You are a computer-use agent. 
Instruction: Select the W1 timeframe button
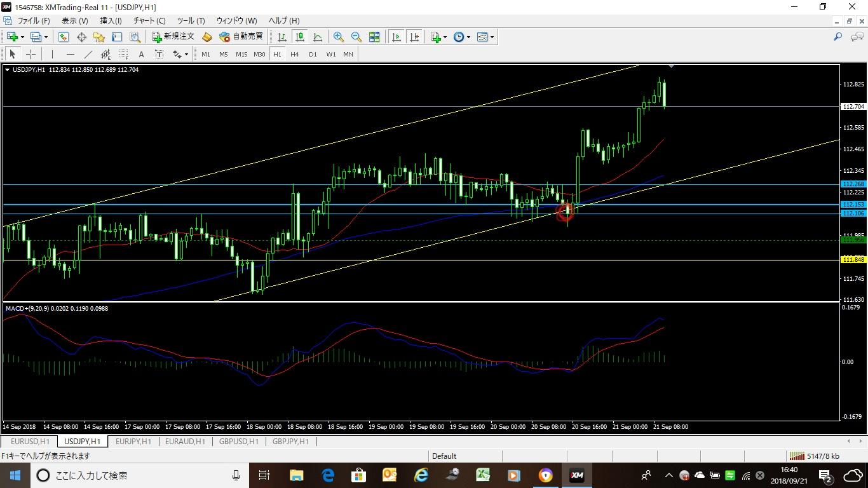331,54
